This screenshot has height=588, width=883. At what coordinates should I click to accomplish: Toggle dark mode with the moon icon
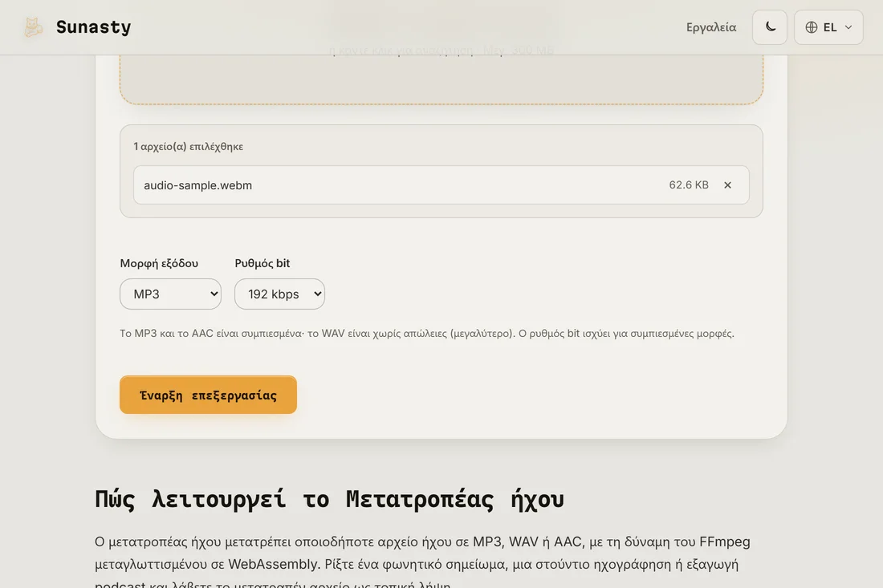click(x=770, y=27)
